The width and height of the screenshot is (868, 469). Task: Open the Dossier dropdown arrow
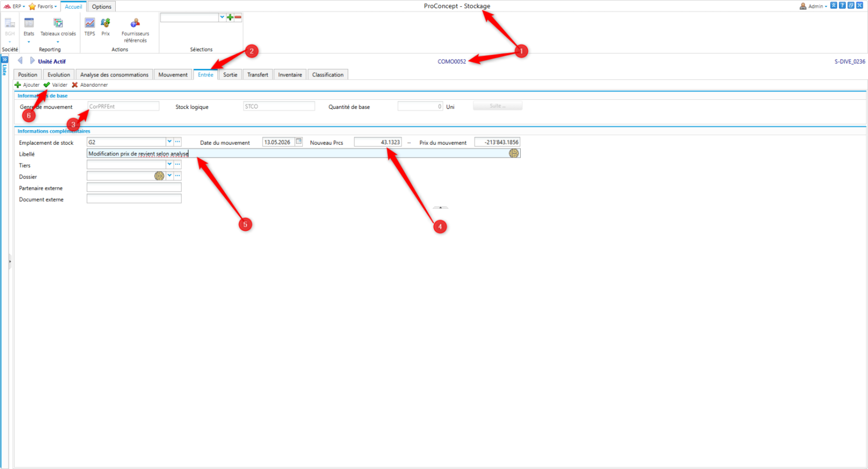pyautogui.click(x=169, y=176)
